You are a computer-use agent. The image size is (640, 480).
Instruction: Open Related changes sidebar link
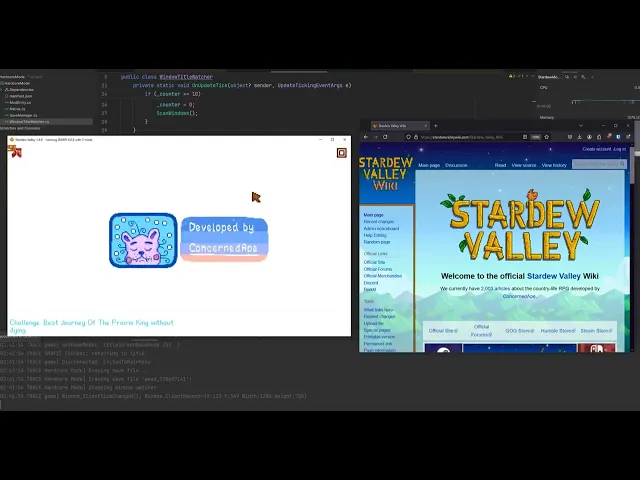click(379, 316)
